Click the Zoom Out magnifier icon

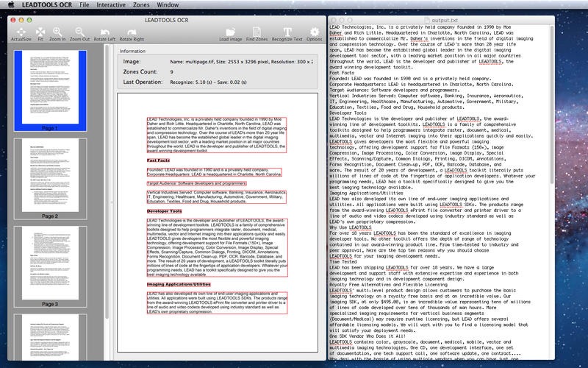(79, 32)
